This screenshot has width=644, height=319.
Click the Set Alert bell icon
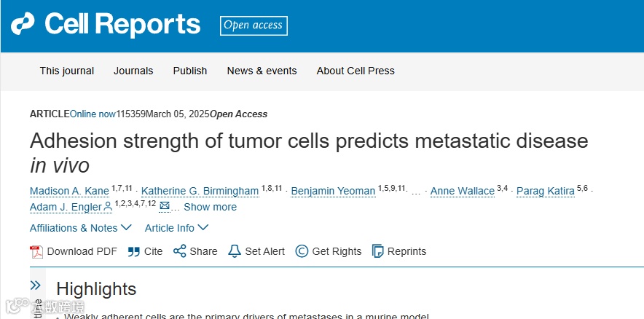point(235,251)
